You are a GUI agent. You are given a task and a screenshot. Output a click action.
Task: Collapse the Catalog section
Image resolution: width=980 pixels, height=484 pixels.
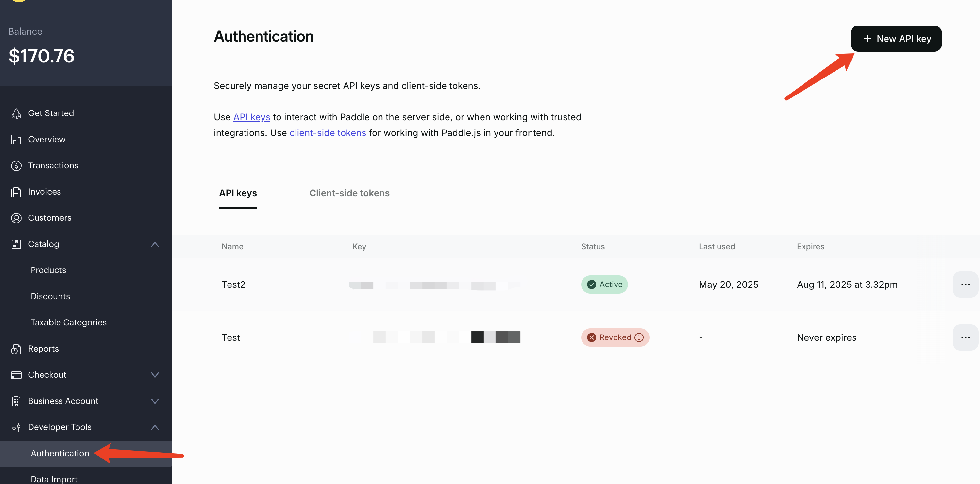(155, 244)
